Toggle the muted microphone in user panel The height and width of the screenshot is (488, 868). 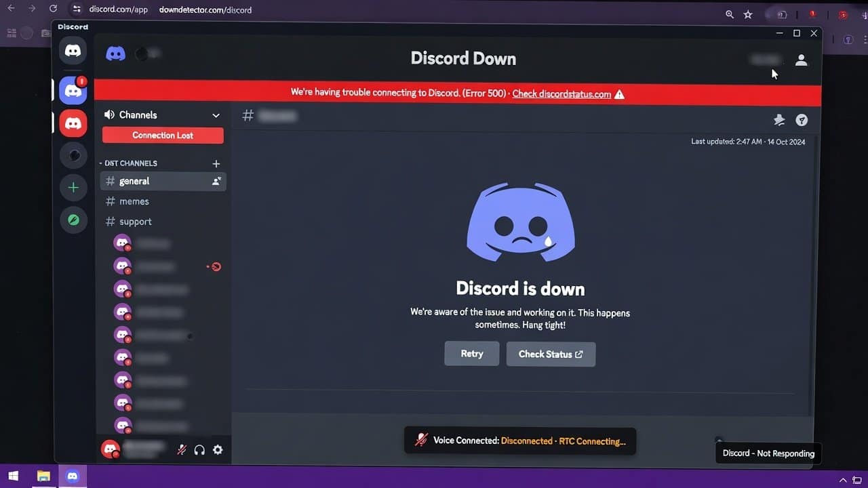181,449
